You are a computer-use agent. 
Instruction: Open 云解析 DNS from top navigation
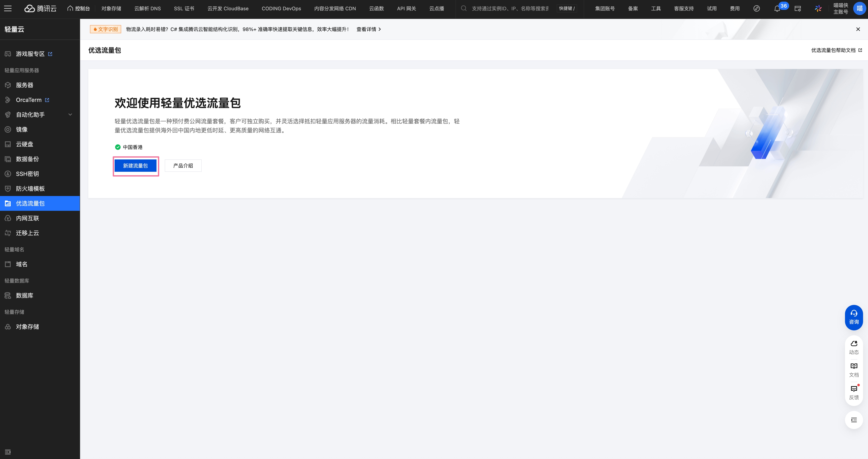[x=147, y=8]
